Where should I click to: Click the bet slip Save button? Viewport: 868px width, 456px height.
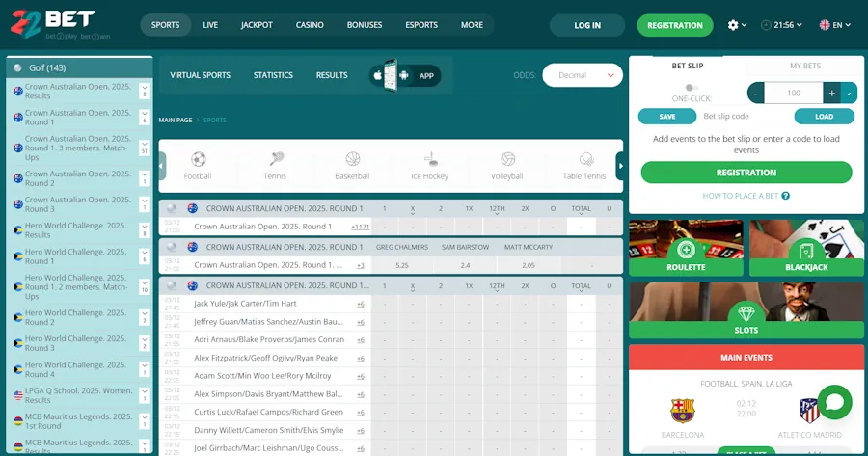[x=667, y=117]
